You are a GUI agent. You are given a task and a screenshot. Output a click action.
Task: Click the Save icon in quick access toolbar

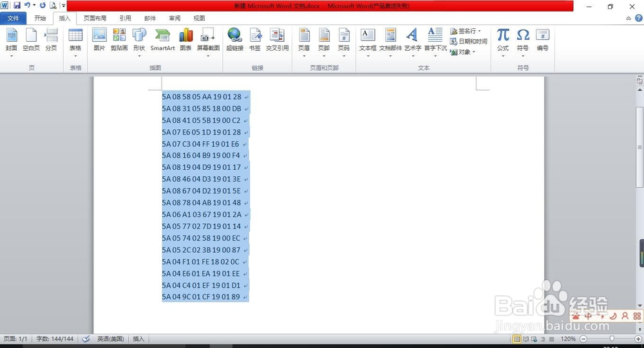click(x=17, y=5)
